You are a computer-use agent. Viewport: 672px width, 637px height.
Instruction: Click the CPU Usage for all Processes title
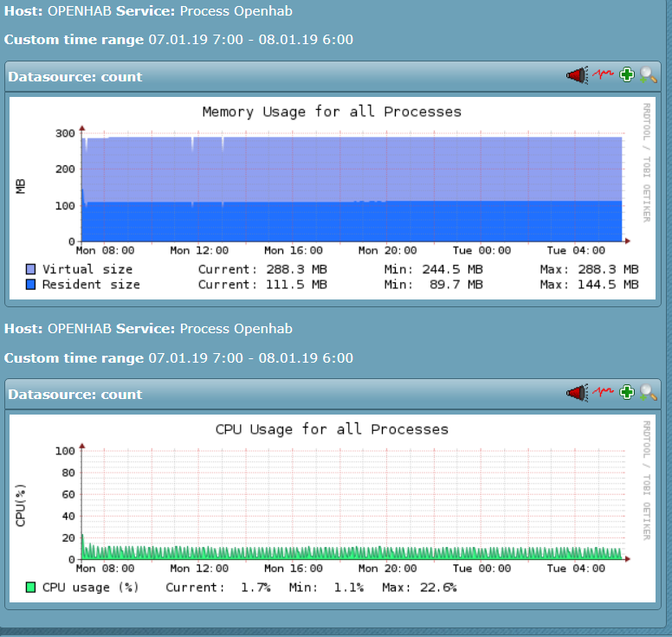(333, 429)
